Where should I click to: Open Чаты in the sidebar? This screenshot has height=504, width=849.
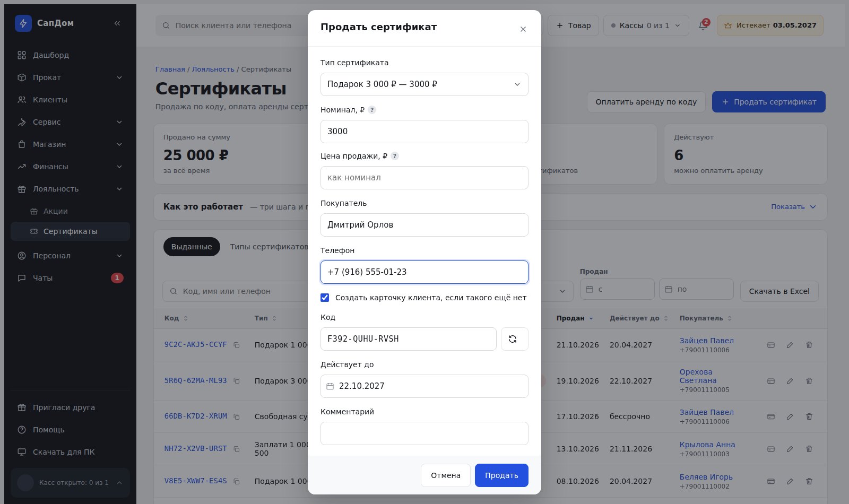coord(70,278)
